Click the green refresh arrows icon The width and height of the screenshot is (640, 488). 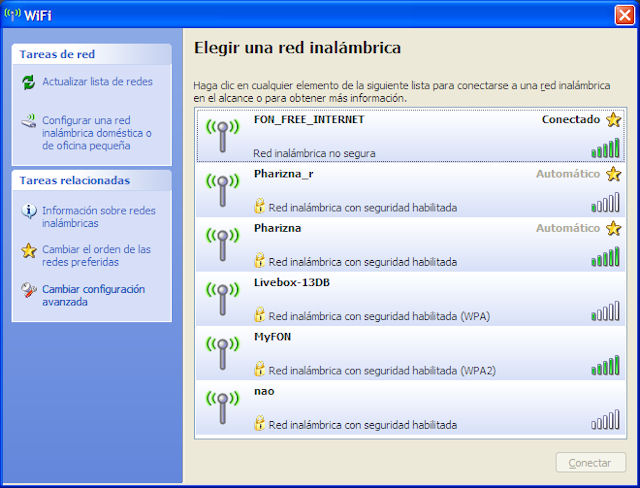(x=29, y=82)
